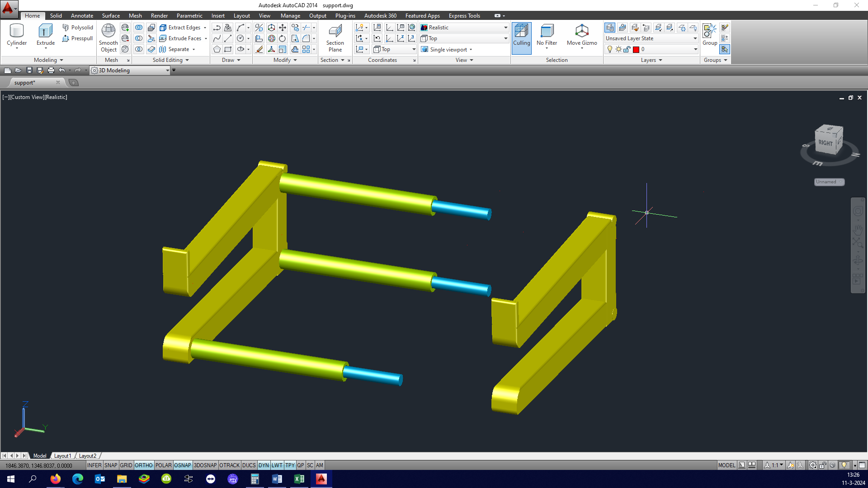
Task: Open the Express Tools tab
Action: click(464, 15)
